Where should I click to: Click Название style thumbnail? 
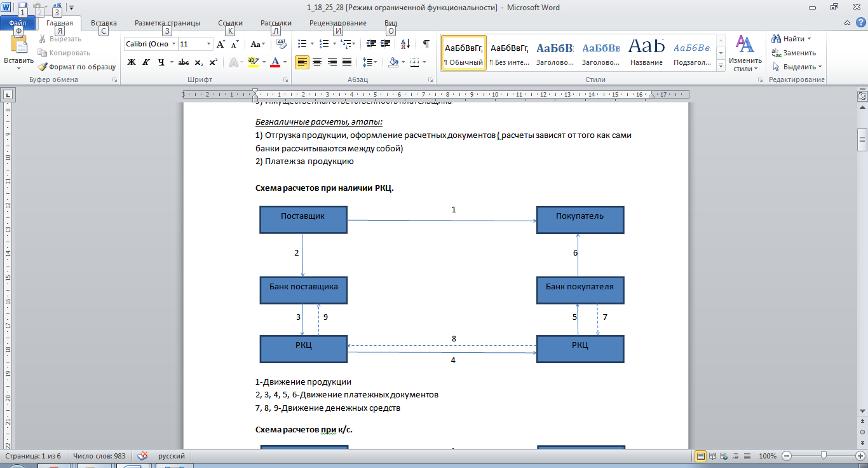click(x=647, y=53)
